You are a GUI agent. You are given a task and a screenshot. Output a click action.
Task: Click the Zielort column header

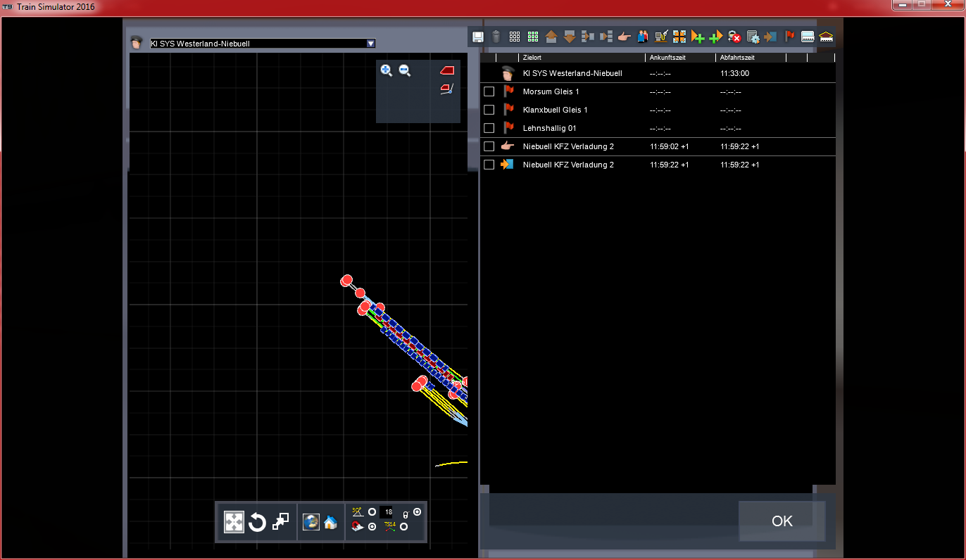(581, 57)
